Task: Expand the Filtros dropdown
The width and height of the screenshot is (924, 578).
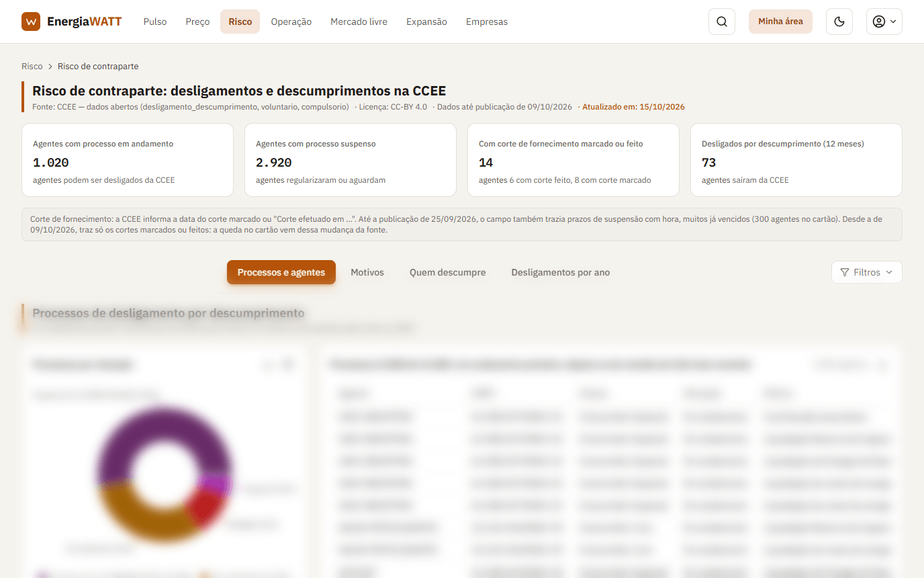Action: [x=867, y=272]
